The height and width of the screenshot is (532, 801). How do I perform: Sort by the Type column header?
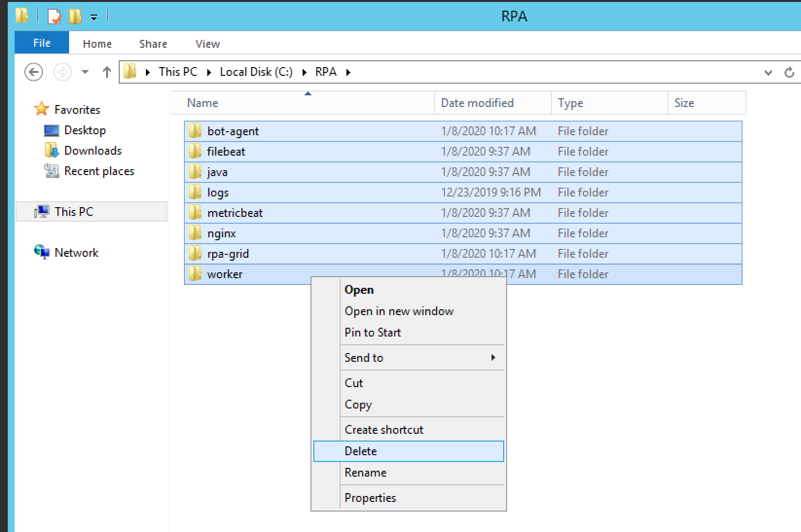[x=610, y=103]
